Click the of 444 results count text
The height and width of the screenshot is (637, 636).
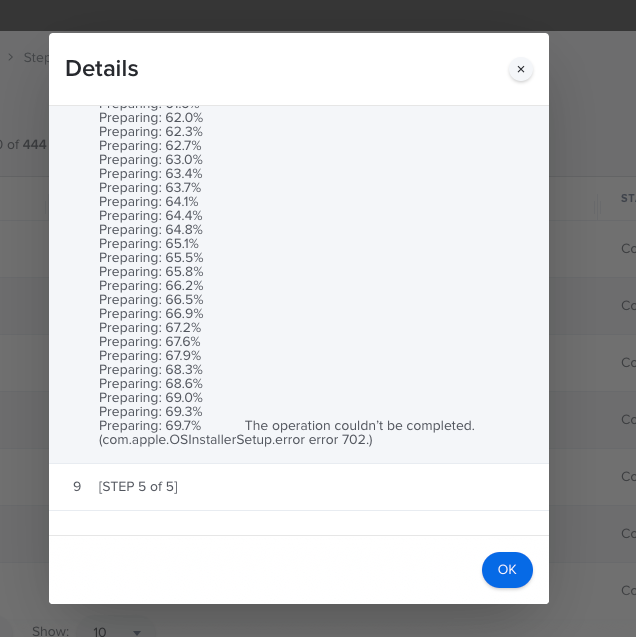[x=24, y=144]
